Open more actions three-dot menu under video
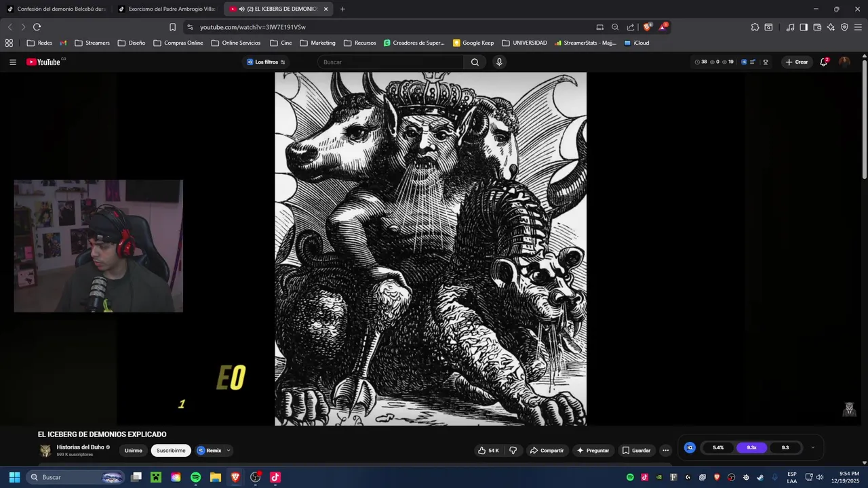 point(665,450)
